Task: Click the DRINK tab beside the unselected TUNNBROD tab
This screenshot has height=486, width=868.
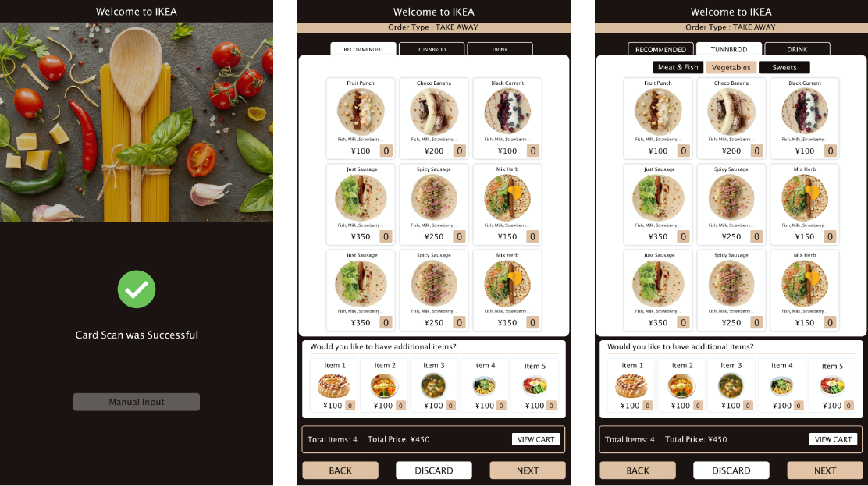Action: click(500, 49)
